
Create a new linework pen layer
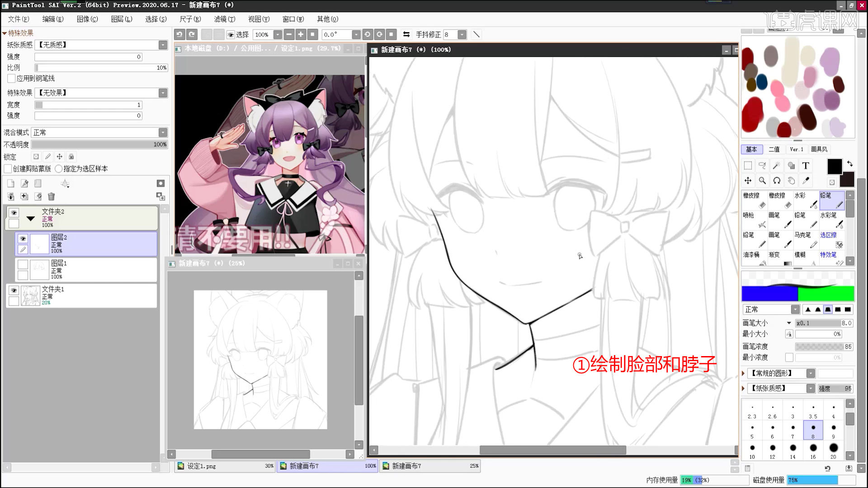click(24, 183)
